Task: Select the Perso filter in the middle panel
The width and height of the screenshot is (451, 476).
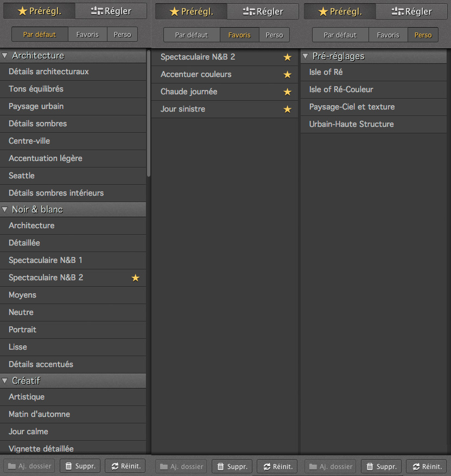Action: 274,35
